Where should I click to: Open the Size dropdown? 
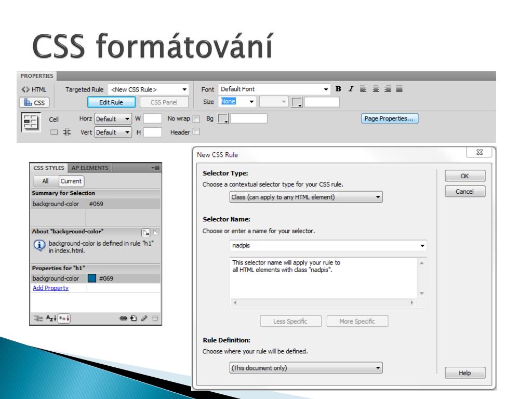237,101
